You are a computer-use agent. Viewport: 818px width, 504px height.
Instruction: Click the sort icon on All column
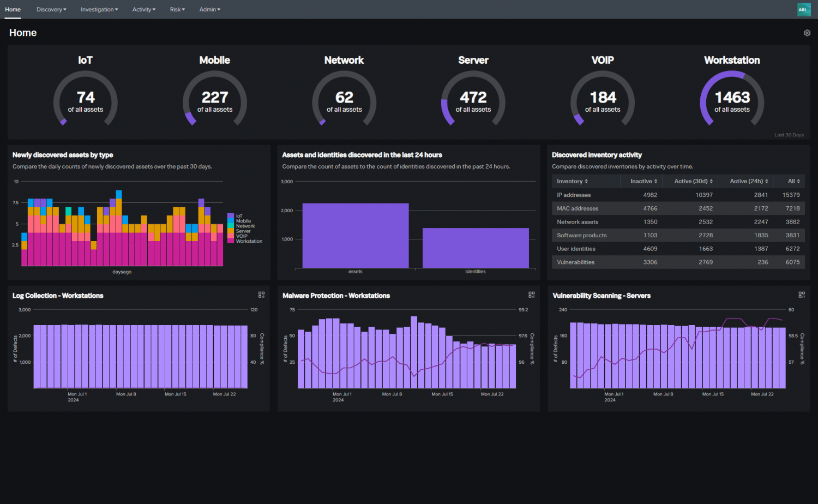[x=798, y=181]
